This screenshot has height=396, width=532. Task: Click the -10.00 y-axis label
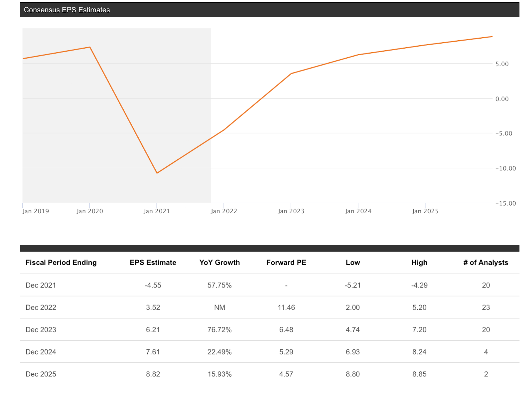tap(506, 168)
